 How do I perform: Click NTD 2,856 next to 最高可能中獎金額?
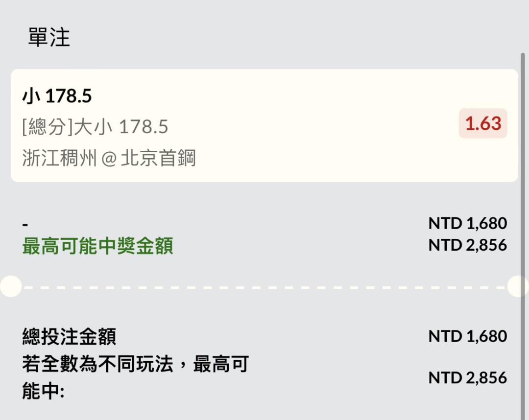(467, 245)
